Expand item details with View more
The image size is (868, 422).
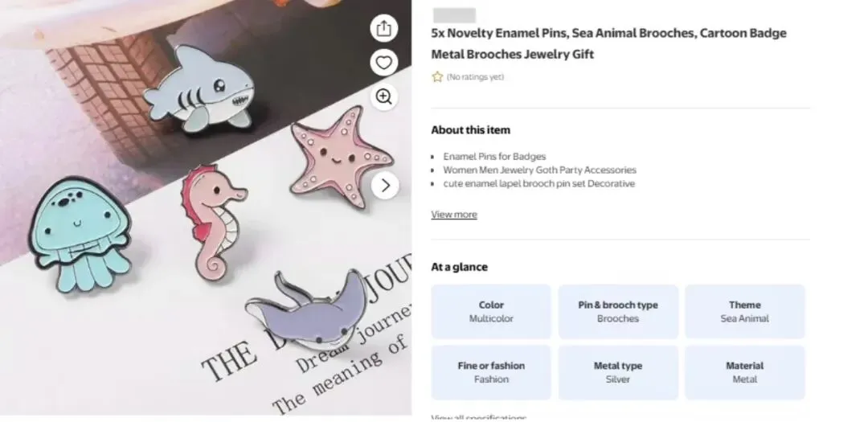(x=454, y=215)
